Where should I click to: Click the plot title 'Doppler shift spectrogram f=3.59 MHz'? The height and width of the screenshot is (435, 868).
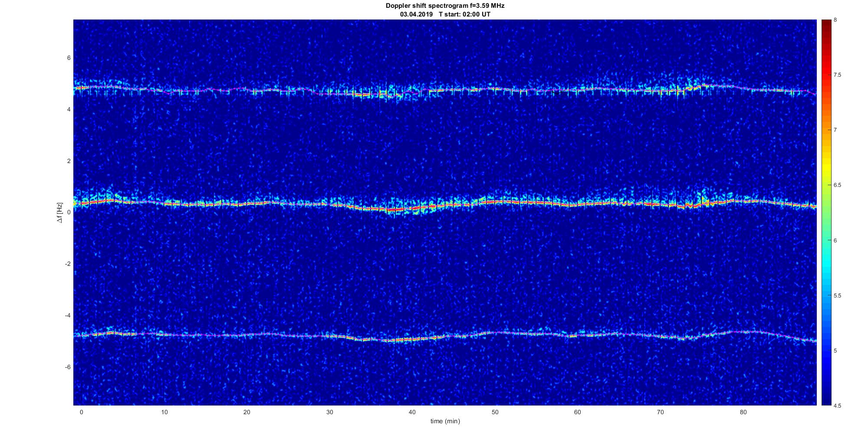[445, 6]
